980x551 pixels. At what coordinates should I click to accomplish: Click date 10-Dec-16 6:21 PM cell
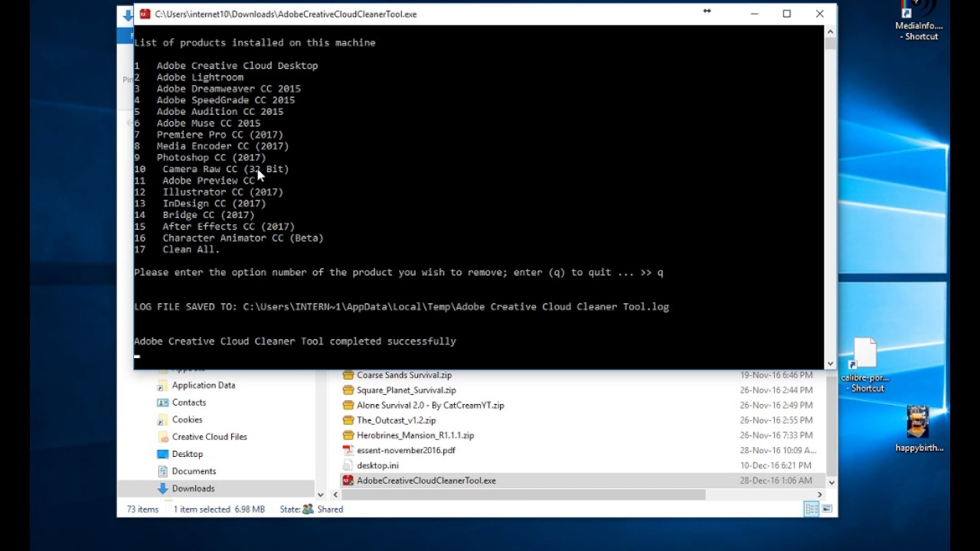776,465
